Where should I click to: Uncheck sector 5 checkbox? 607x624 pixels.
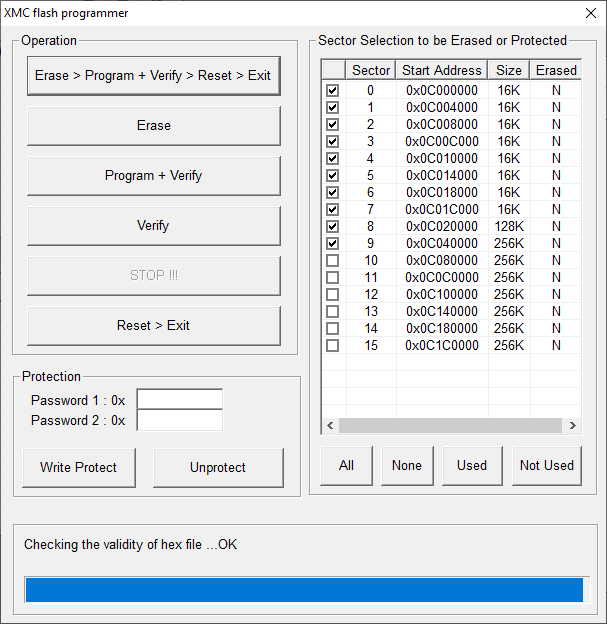coord(333,176)
